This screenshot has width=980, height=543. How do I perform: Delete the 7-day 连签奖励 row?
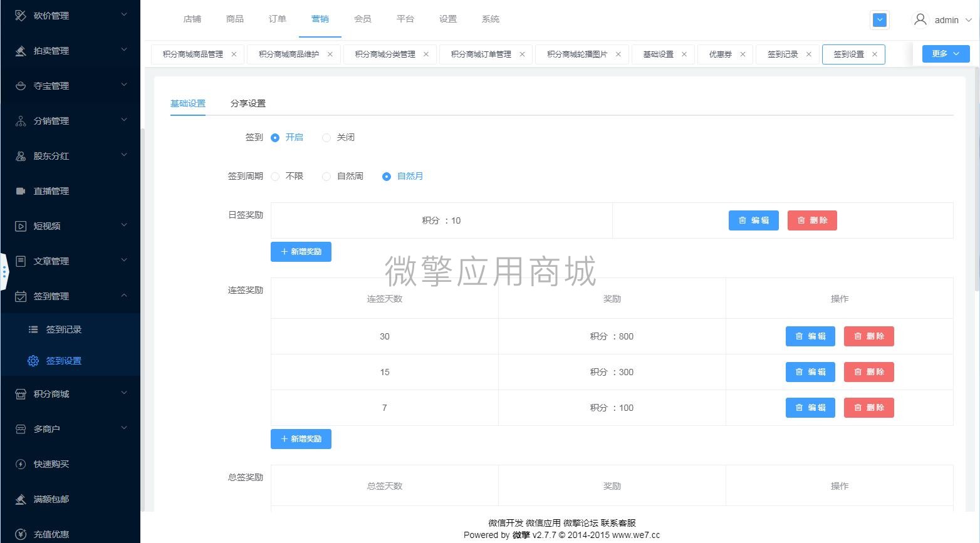(x=869, y=408)
